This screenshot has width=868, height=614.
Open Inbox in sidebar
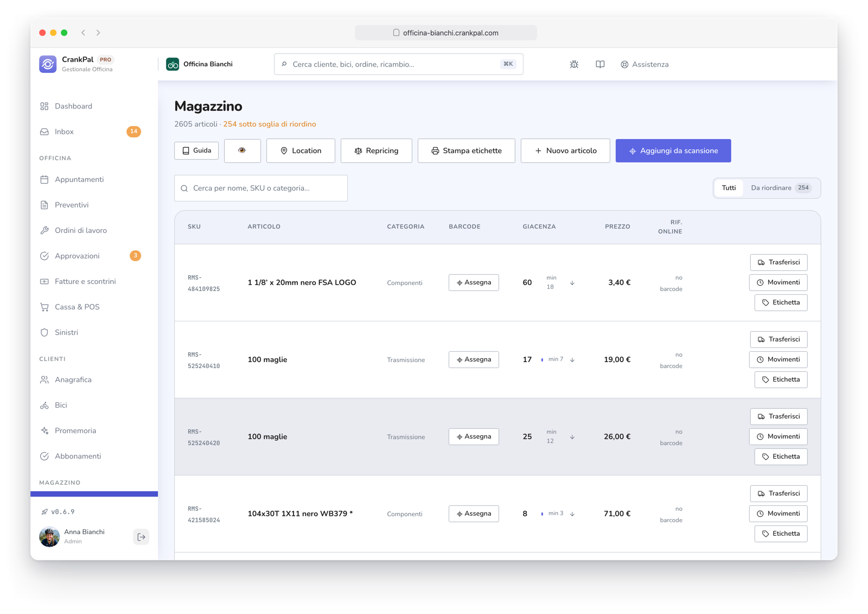(64, 131)
